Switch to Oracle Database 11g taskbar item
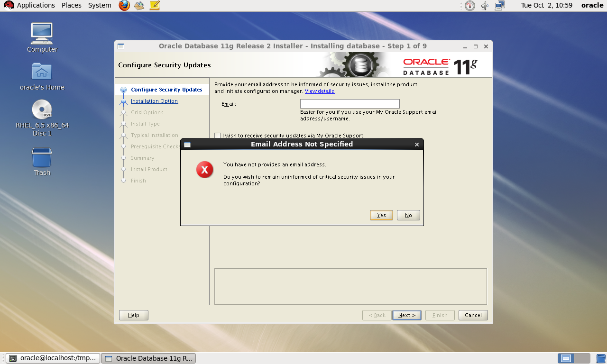This screenshot has height=364, width=607. click(x=148, y=358)
